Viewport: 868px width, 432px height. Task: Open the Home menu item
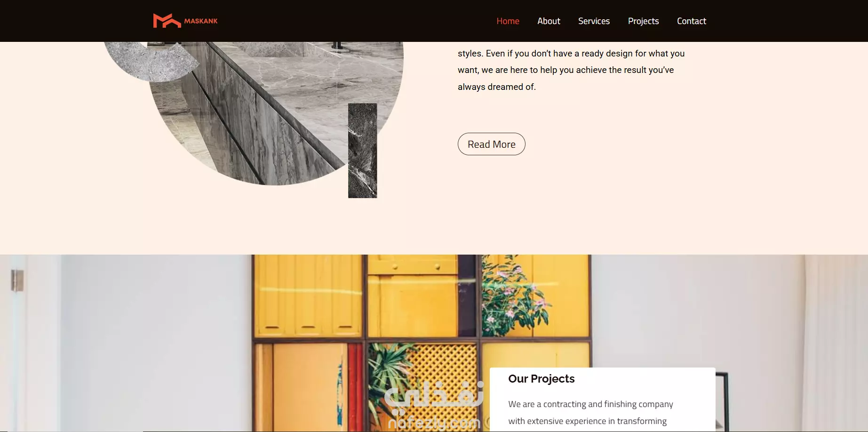(x=508, y=21)
